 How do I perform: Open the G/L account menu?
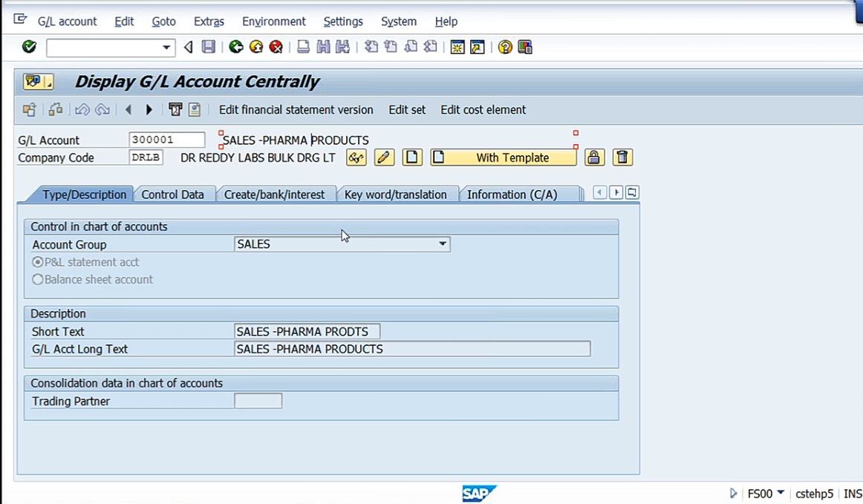67,22
